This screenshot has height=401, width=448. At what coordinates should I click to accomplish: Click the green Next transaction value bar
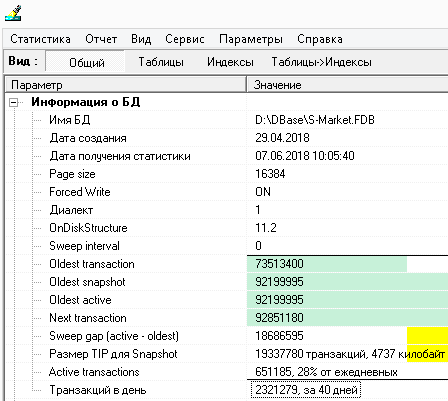tap(347, 318)
